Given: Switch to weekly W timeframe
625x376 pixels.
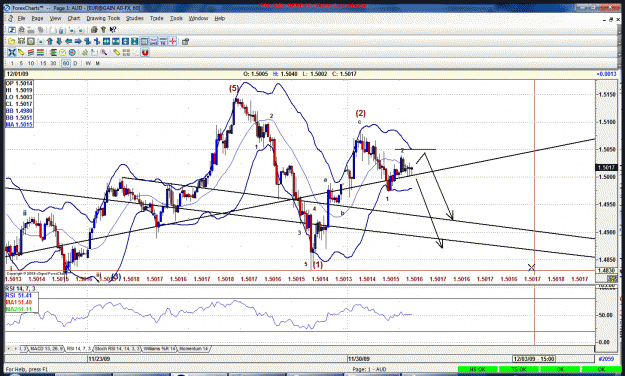Looking at the screenshot, I should coord(88,63).
